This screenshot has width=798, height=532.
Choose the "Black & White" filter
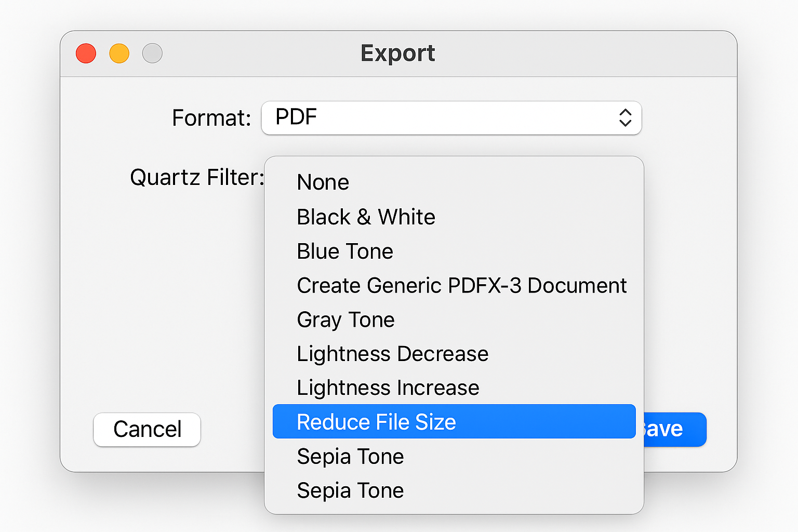tap(366, 217)
